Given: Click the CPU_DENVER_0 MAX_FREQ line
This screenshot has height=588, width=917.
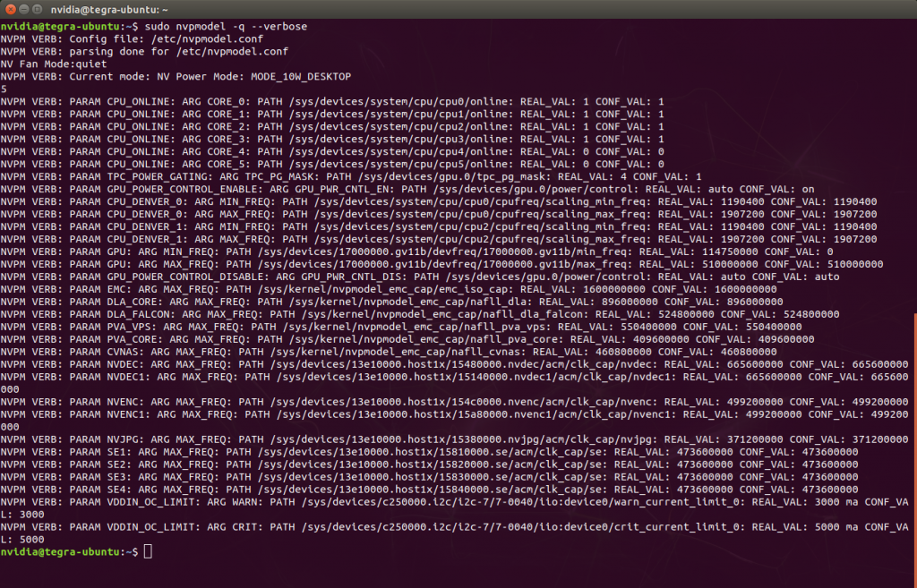Looking at the screenshot, I should (x=439, y=215).
